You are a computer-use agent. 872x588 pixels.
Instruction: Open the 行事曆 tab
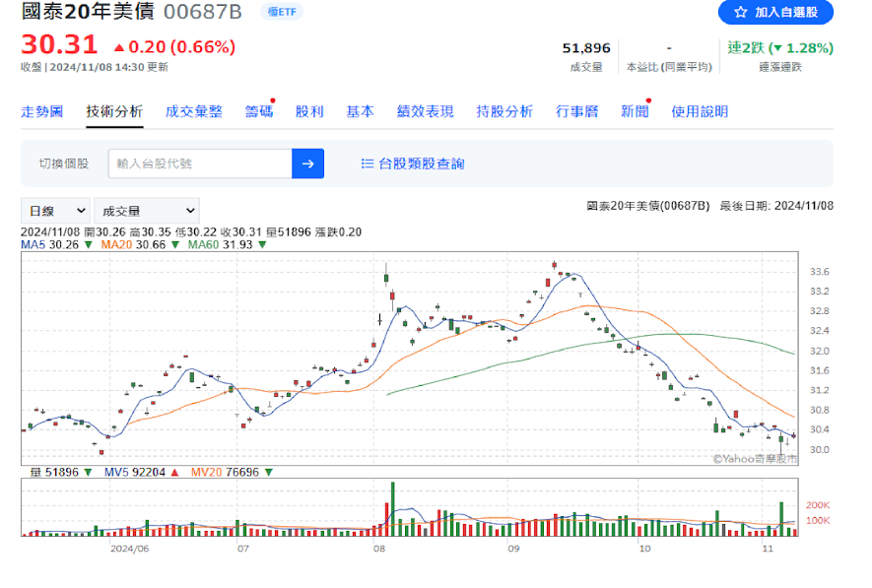coord(576,111)
